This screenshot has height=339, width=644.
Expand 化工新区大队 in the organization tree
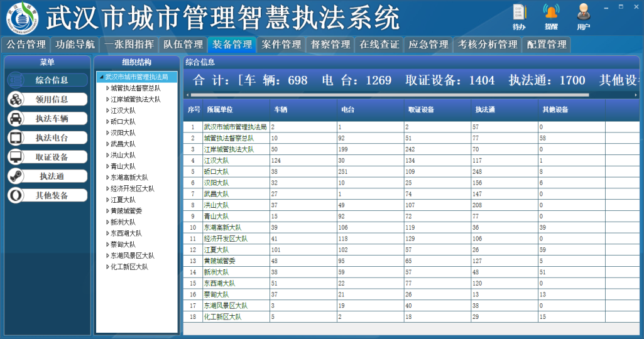pyautogui.click(x=107, y=267)
